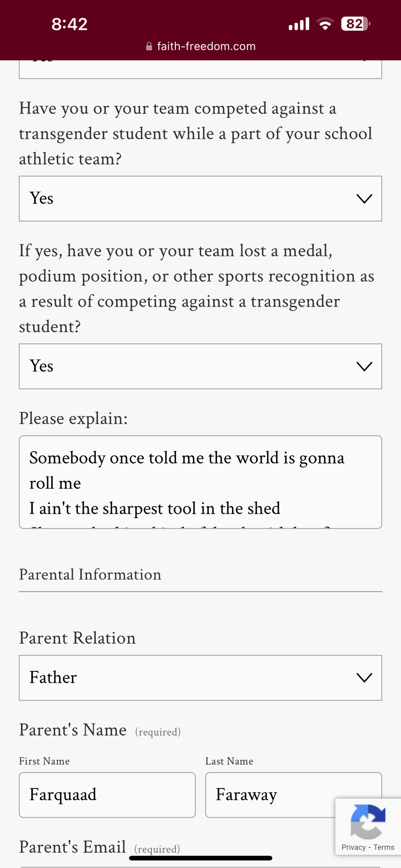Click the Please explain text area
This screenshot has width=401, height=868.
tap(200, 482)
